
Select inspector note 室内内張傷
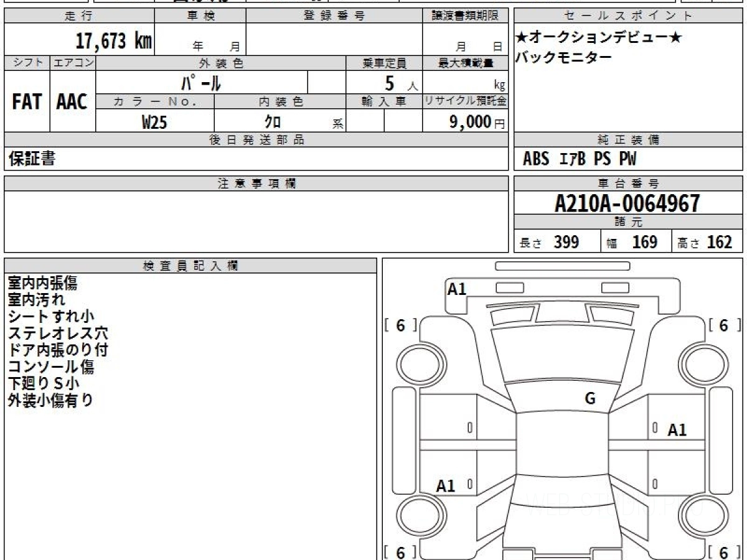click(x=43, y=283)
